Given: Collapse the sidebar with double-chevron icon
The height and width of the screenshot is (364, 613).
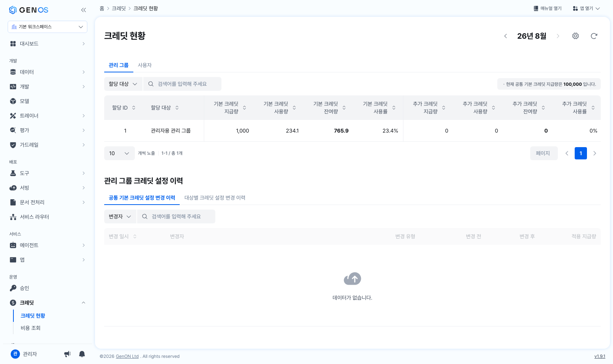Looking at the screenshot, I should 84,10.
